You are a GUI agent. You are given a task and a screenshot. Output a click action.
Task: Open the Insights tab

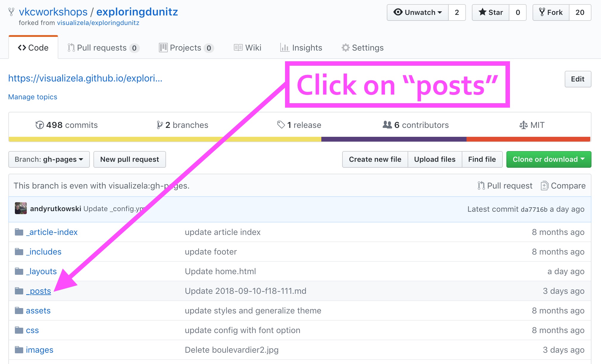[301, 48]
